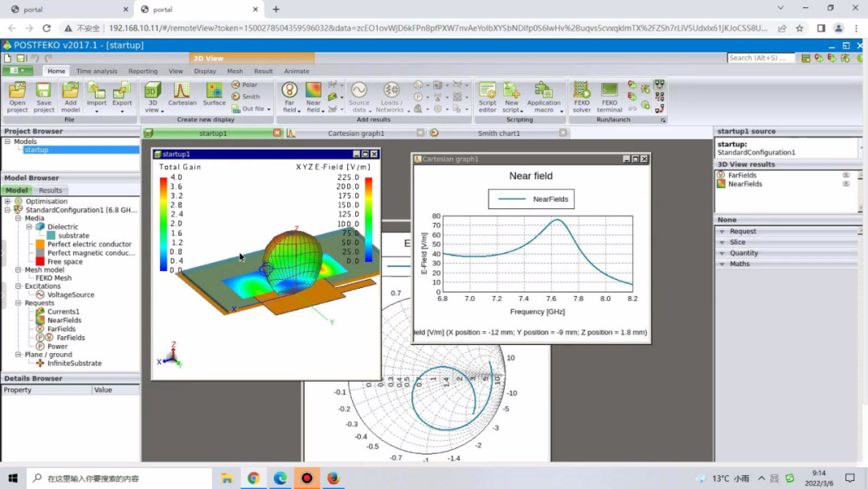Expand the Slice section
868x489 pixels.
pos(722,243)
